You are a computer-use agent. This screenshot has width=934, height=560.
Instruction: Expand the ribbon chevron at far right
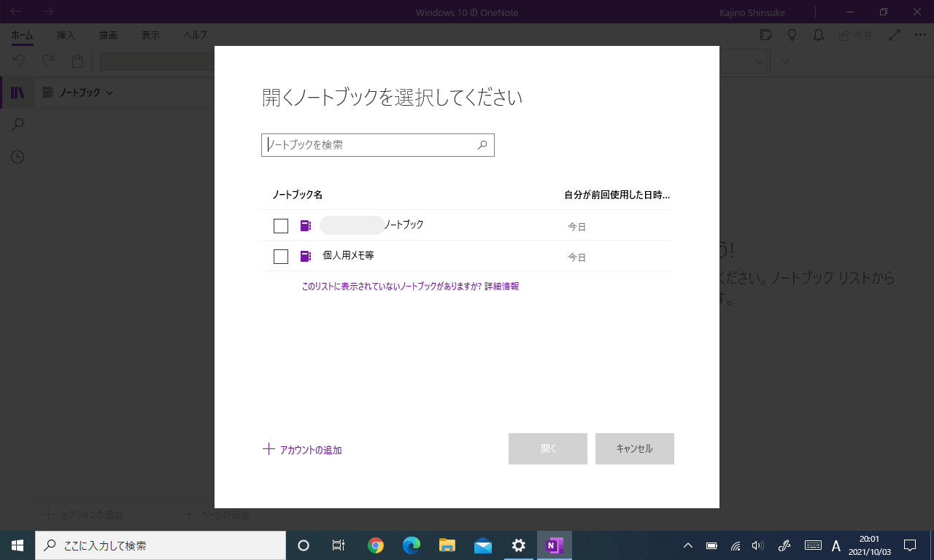pos(785,61)
